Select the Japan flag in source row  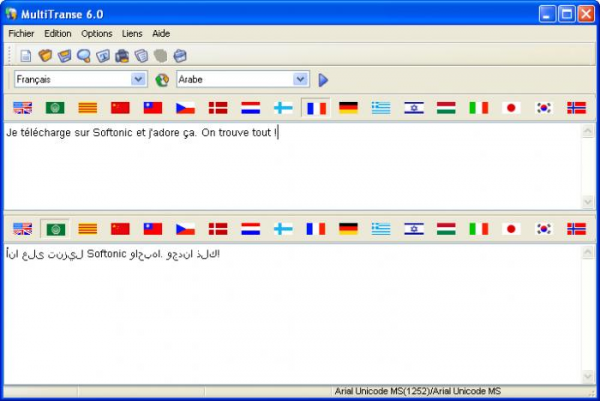(511, 107)
